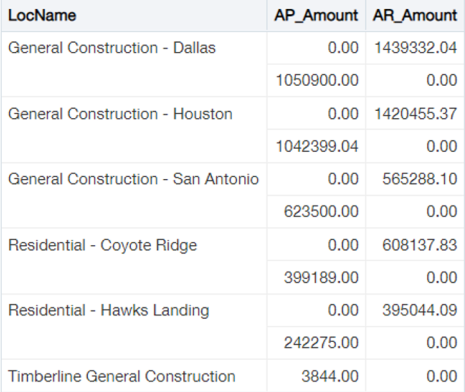Click AP amount 3844.00

(330, 376)
